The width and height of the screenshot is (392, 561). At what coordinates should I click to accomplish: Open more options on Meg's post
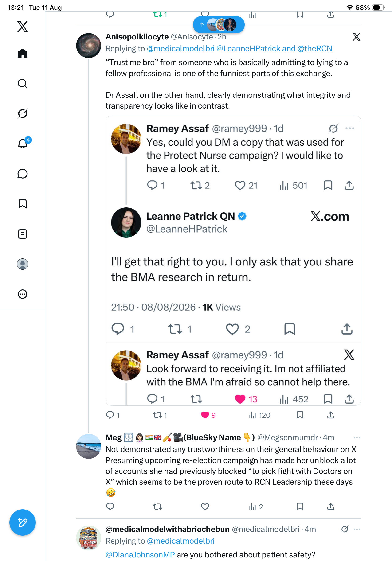point(357,437)
